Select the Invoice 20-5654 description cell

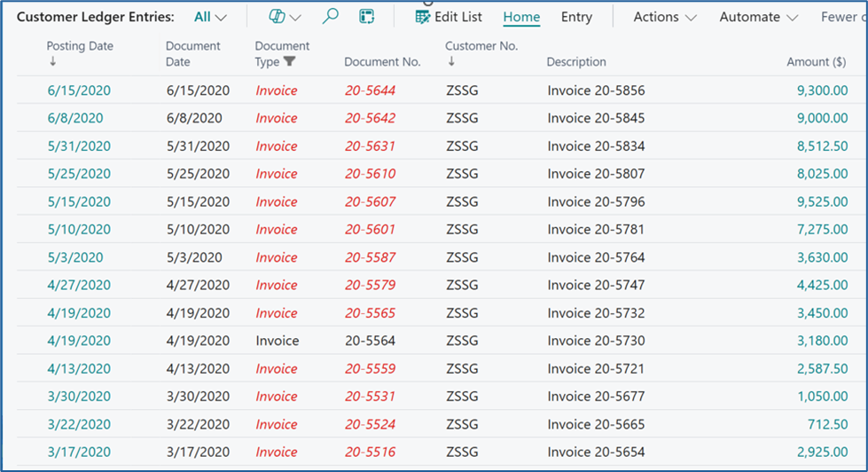596,452
